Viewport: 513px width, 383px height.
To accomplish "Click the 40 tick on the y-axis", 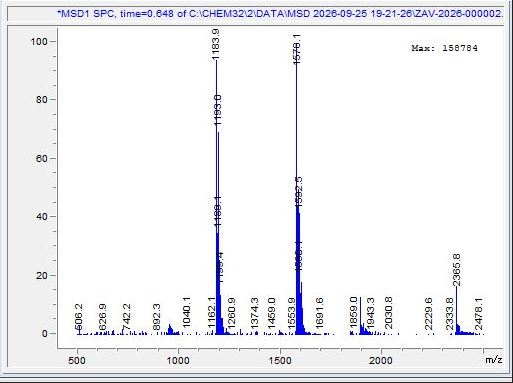I will tap(42, 216).
